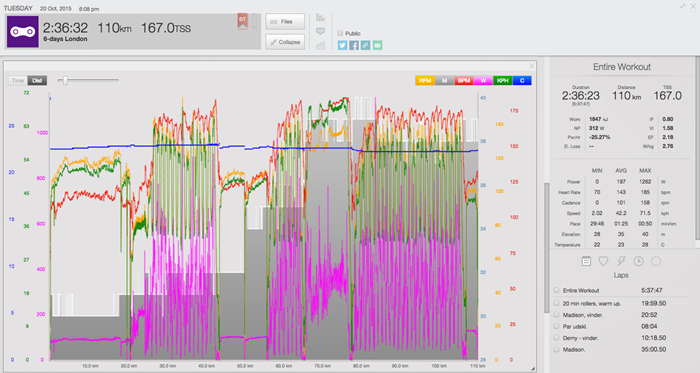Screen dimensions: 700x373
Task: Select the dashed circle cadence icon
Action: point(656,261)
